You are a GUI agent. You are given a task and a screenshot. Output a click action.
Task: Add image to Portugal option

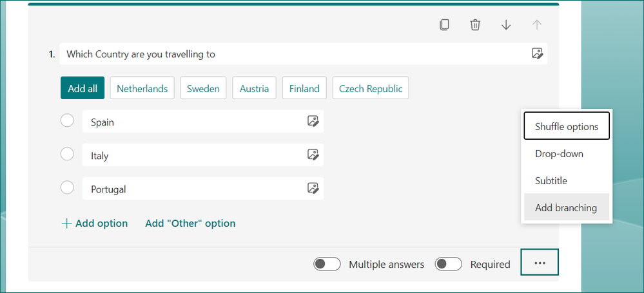pyautogui.click(x=313, y=189)
